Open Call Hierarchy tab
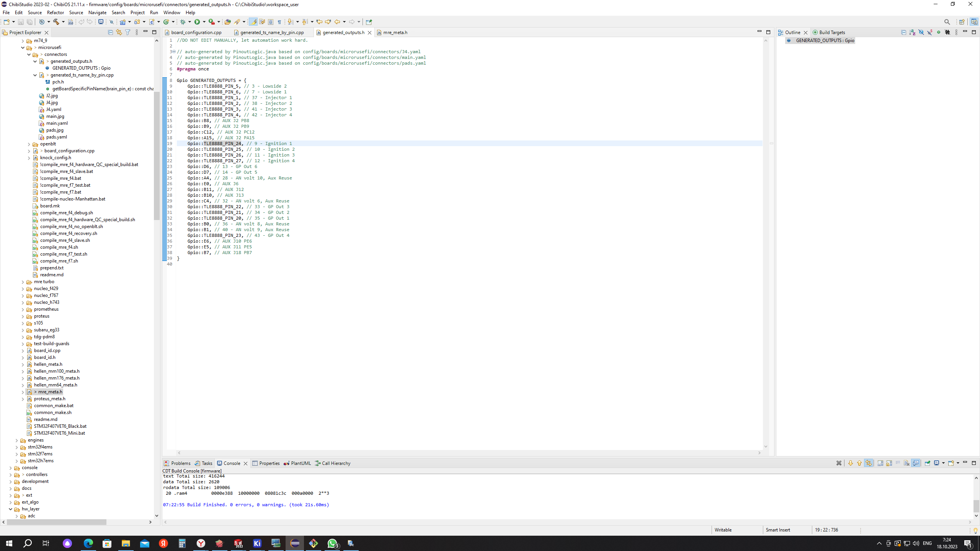Viewport: 980px width, 551px height. tap(333, 463)
